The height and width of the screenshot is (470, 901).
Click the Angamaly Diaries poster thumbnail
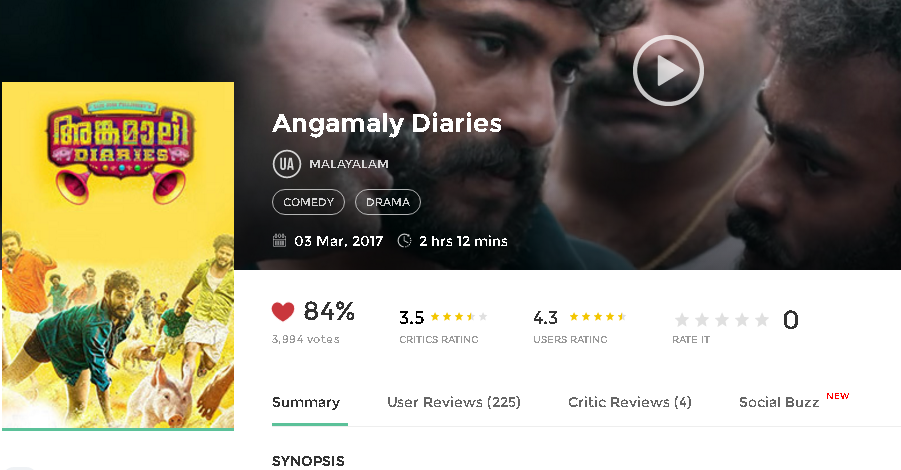pyautogui.click(x=118, y=256)
